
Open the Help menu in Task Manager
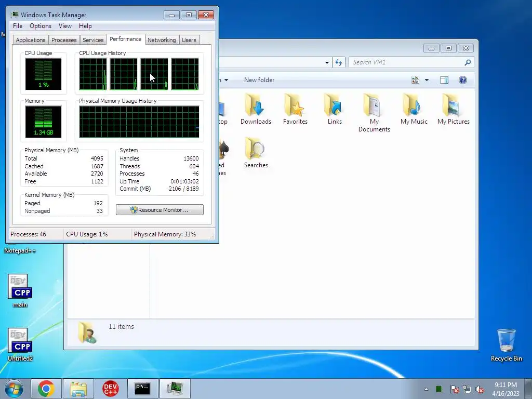tap(85, 26)
